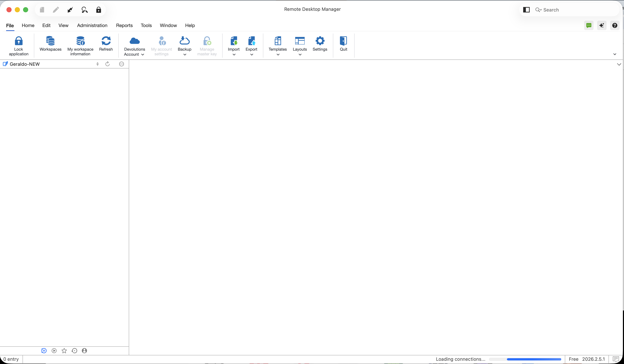624x364 pixels.
Task: Expand the content pane chevron at top right
Action: click(619, 64)
